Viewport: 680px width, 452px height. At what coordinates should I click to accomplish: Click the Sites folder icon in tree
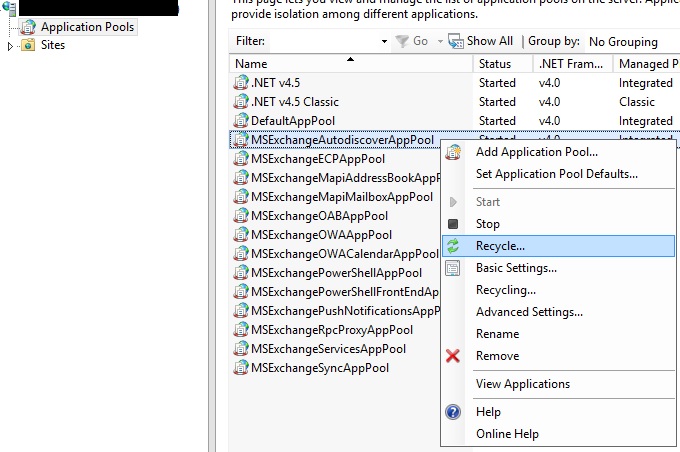point(28,45)
